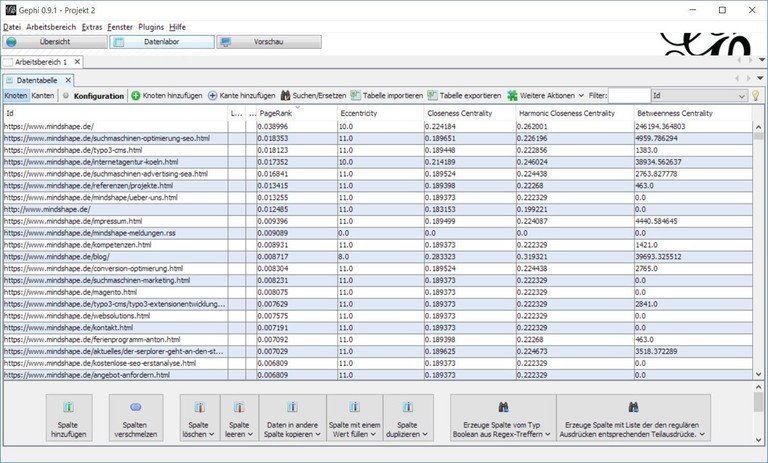Viewport: 768px width, 463px height.
Task: Toggle the Kanten table view
Action: tap(43, 96)
